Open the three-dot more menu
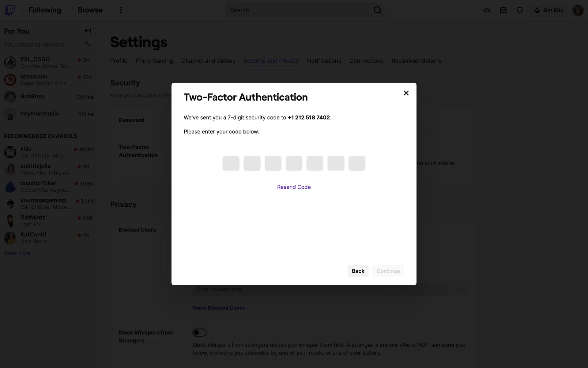 121,10
